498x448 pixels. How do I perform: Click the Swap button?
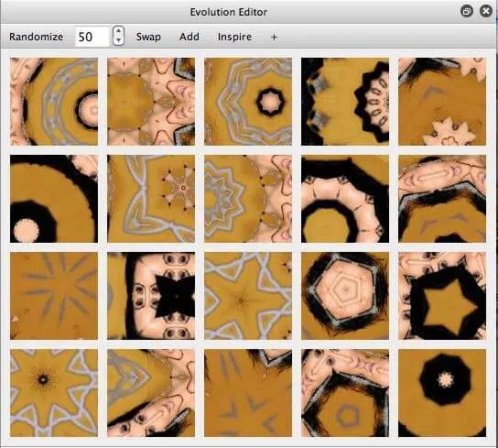[148, 37]
